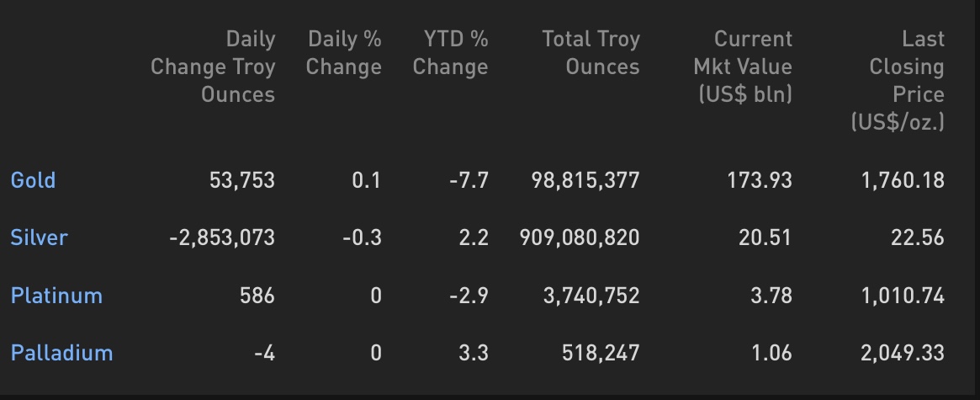Click the YTD % Change column header
Screen dimensions: 980x400
[x=451, y=53]
